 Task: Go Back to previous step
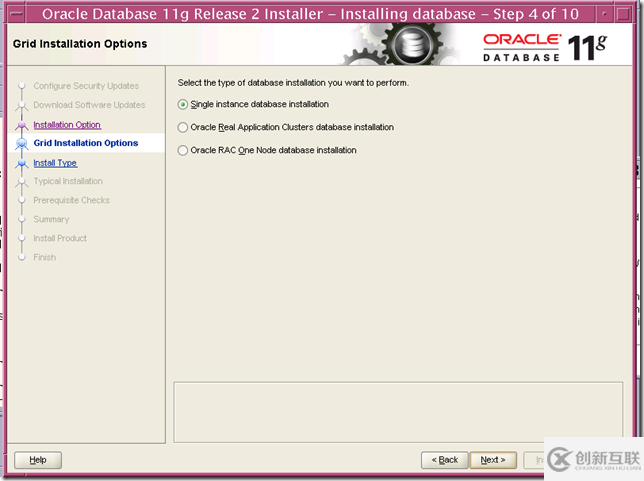tap(444, 460)
